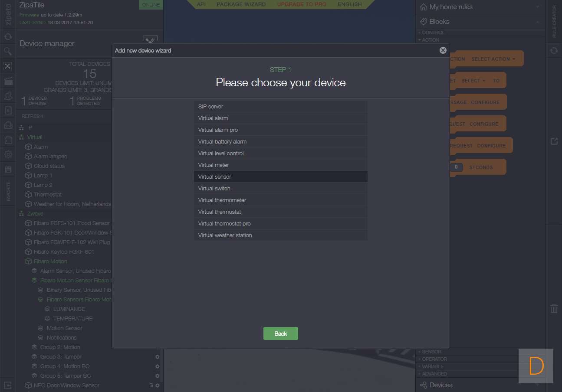This screenshot has height=392, width=562.
Task: Choose Virtual alarm pro from device list
Action: click(x=281, y=130)
